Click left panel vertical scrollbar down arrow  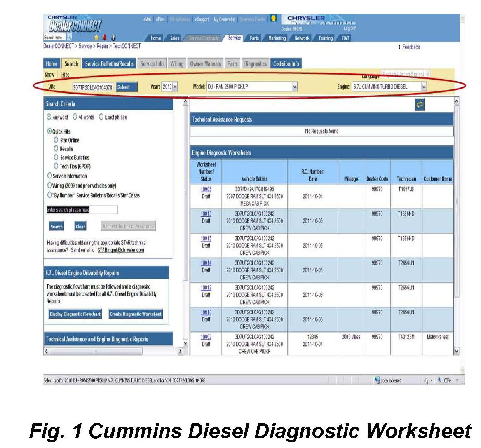(x=185, y=343)
